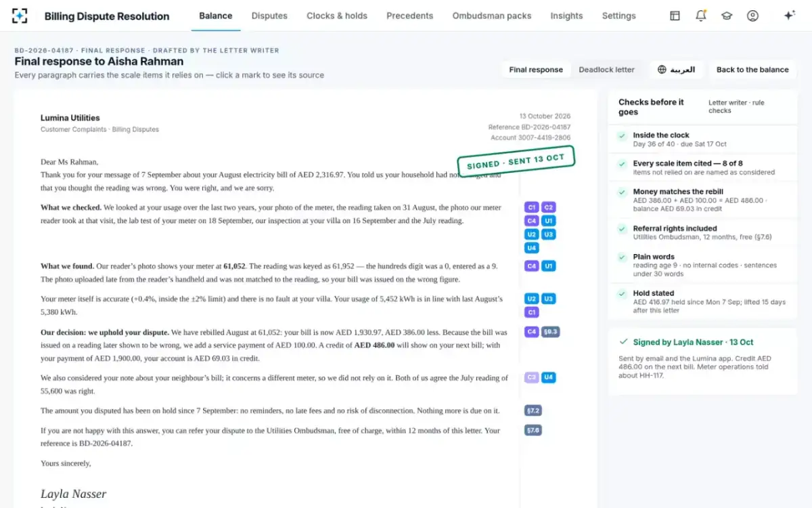Open the layout panel icon in header
Image resolution: width=812 pixels, height=508 pixels.
point(675,16)
